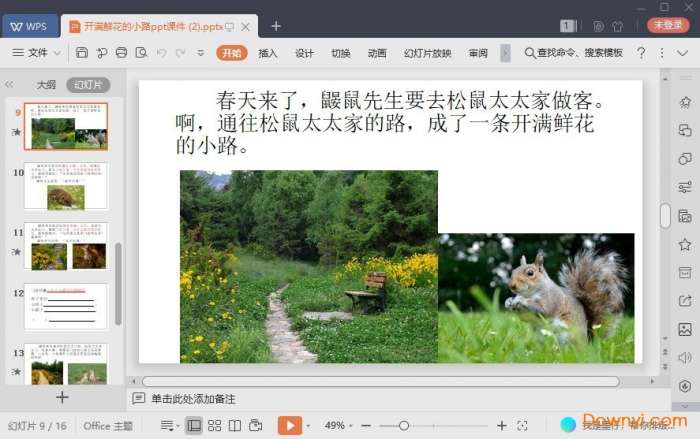Click the format painter icon beside Save

102,53
